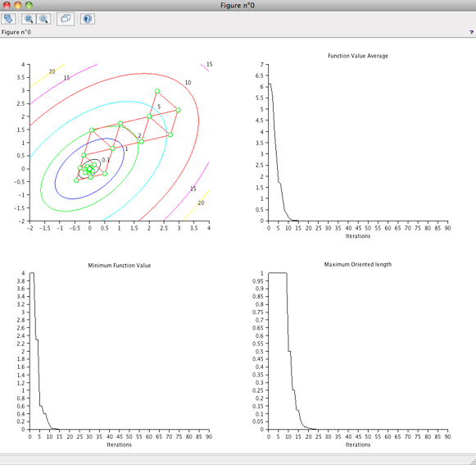Viewport: 476px width, 465px height.
Task: Minimize the figure window using yellow button
Action: click(x=18, y=5)
